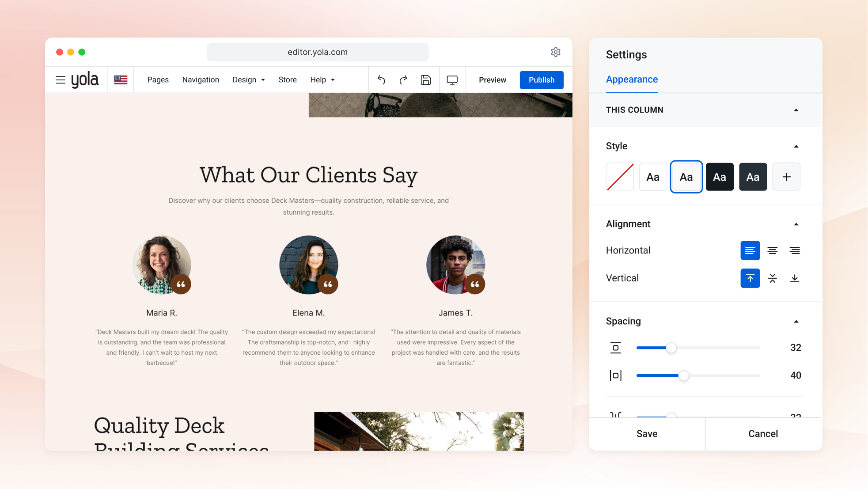Screen dimensions: 868x489
Task: Open the hamburger menu beside yola logo
Action: click(x=61, y=80)
